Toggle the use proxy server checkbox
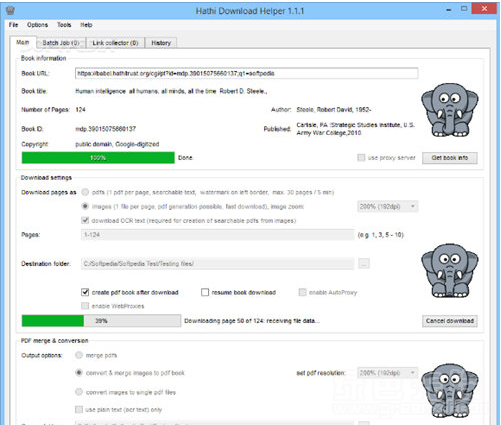 point(361,158)
